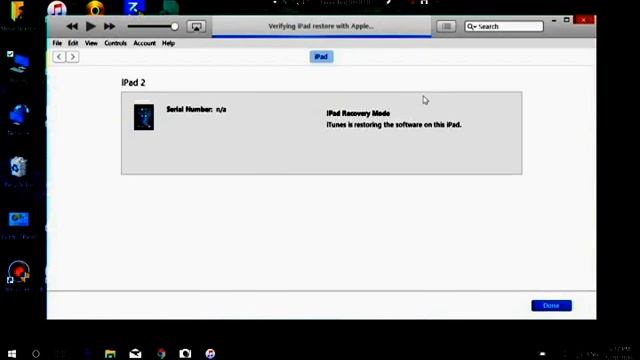Open Chrome from the taskbar
The image size is (640, 360).
[x=161, y=353]
